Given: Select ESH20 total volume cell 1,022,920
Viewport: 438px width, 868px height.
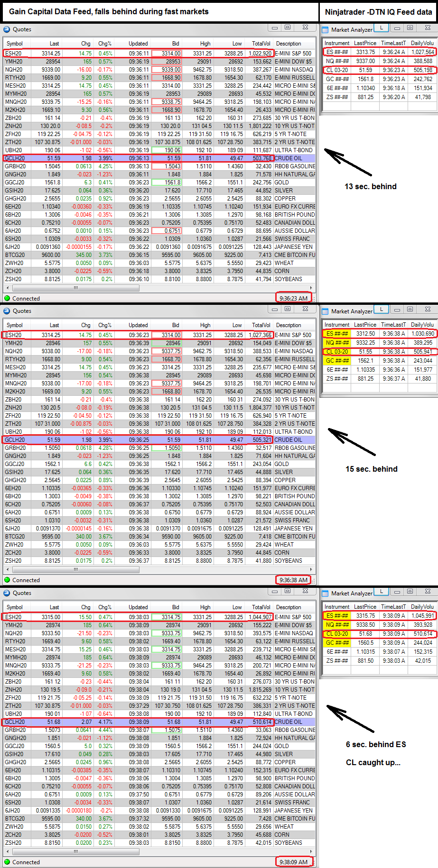Looking at the screenshot, I should pyautogui.click(x=259, y=54).
